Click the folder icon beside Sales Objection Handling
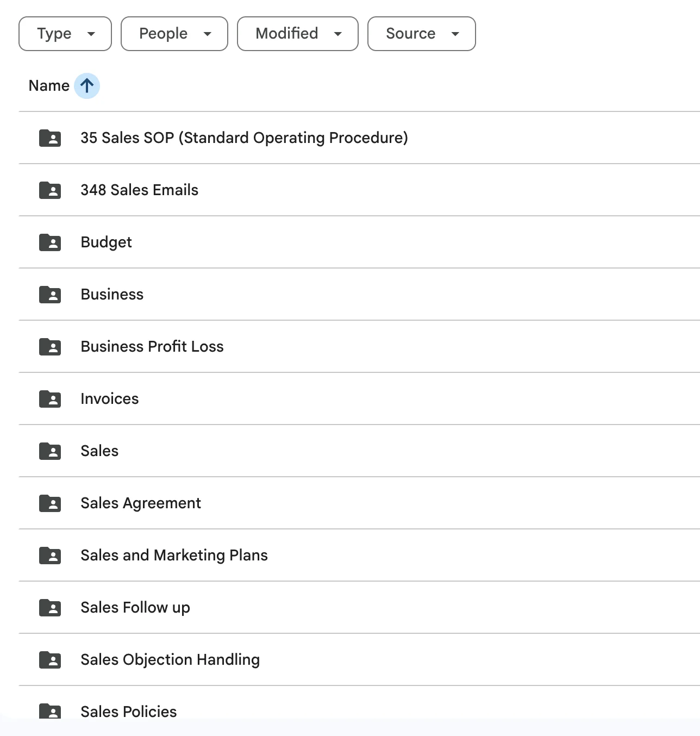This screenshot has width=700, height=736. (x=50, y=660)
